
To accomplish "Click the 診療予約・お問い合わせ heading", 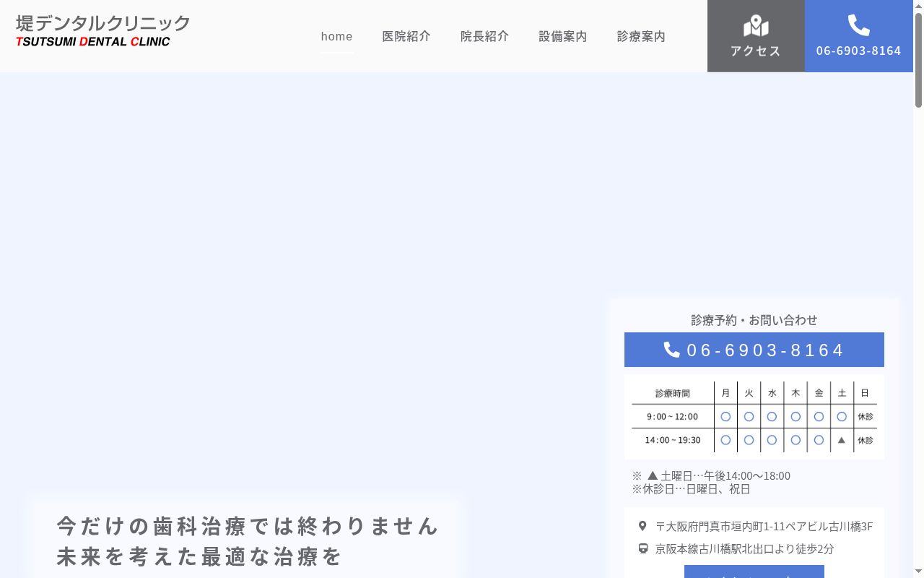I will coord(754,319).
